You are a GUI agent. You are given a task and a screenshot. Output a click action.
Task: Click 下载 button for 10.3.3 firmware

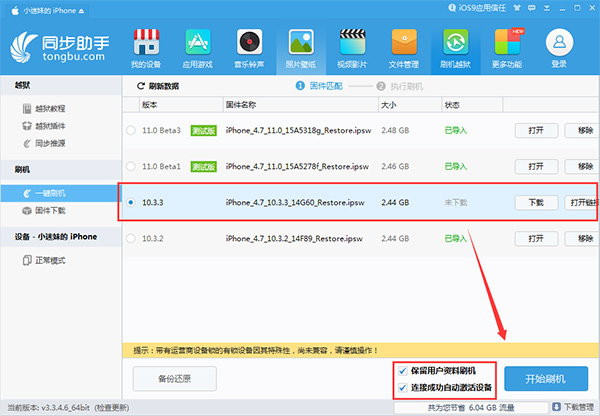click(x=536, y=202)
